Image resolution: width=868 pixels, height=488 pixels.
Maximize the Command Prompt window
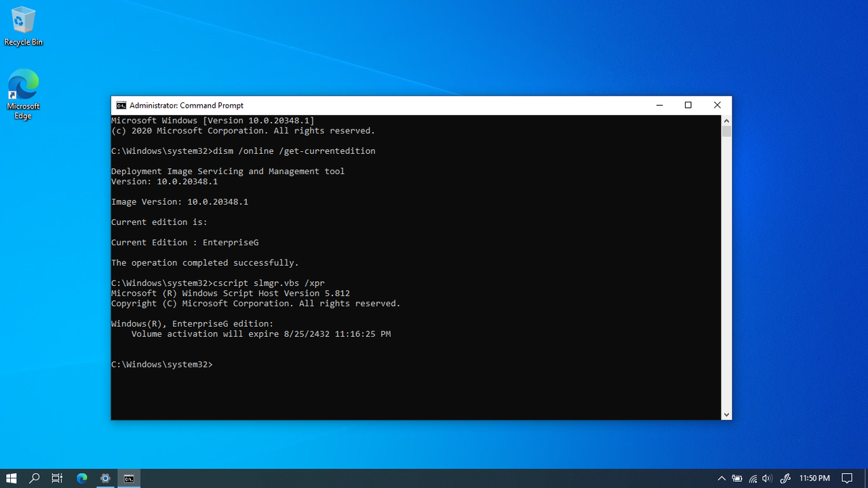pos(688,105)
